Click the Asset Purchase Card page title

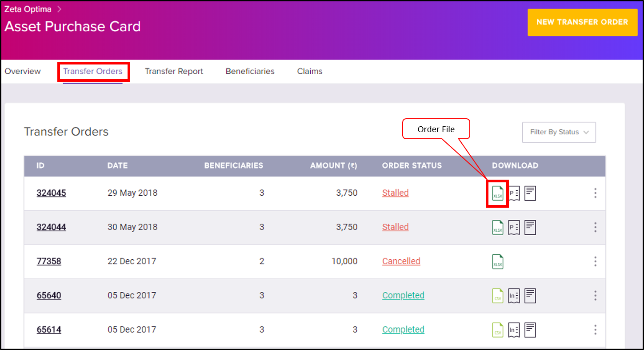click(x=73, y=27)
